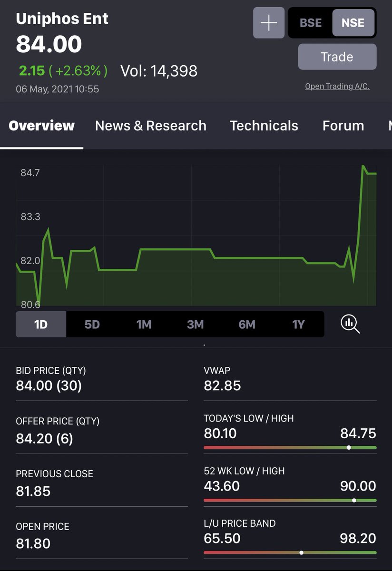Screen dimensions: 392x571
Task: Switch to the News & Research tab
Action: pos(150,125)
